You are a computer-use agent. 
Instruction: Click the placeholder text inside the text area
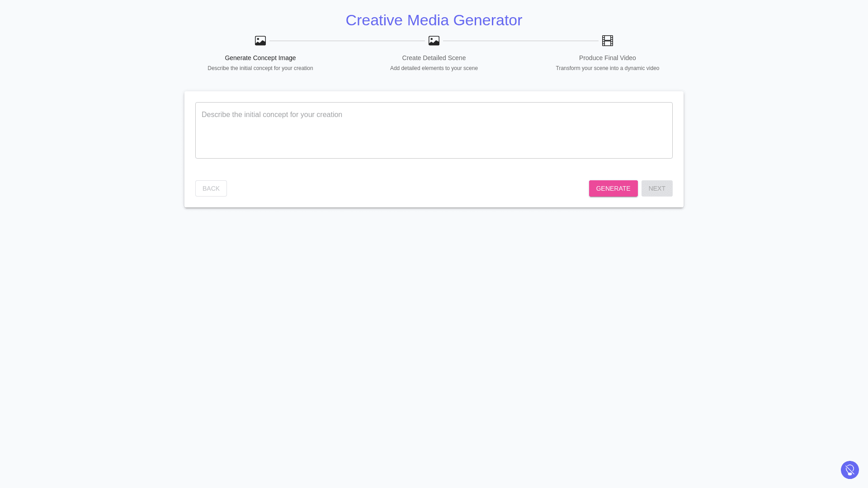[x=272, y=115]
